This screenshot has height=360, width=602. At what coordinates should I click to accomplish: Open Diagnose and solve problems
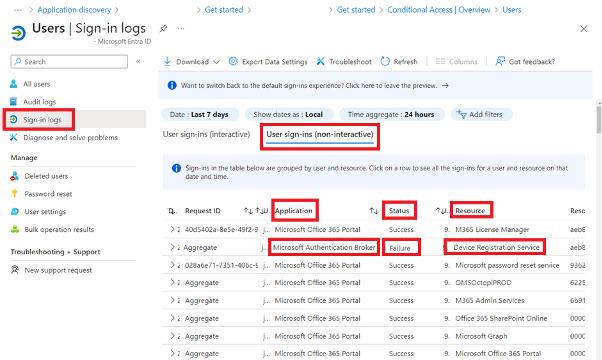click(70, 137)
